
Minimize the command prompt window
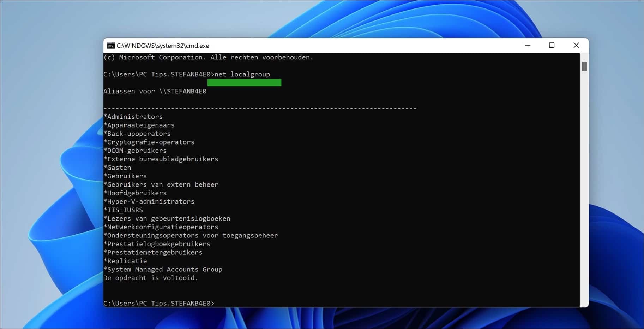tap(527, 45)
